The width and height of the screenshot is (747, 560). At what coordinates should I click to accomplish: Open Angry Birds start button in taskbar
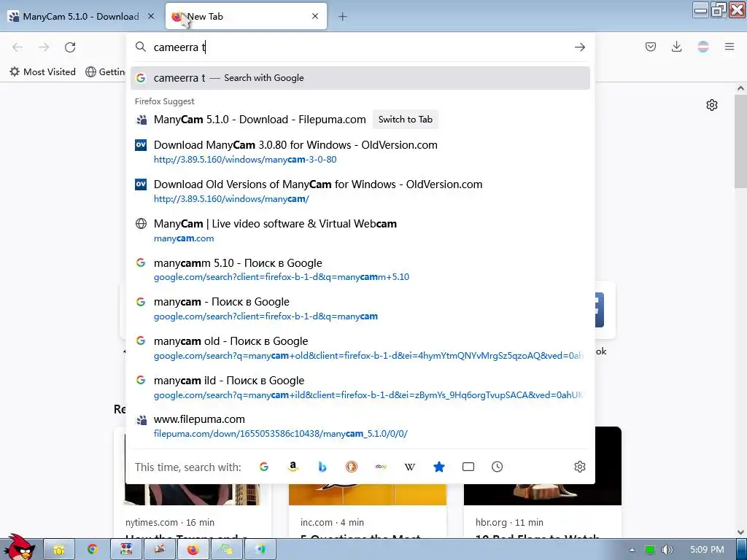18,548
